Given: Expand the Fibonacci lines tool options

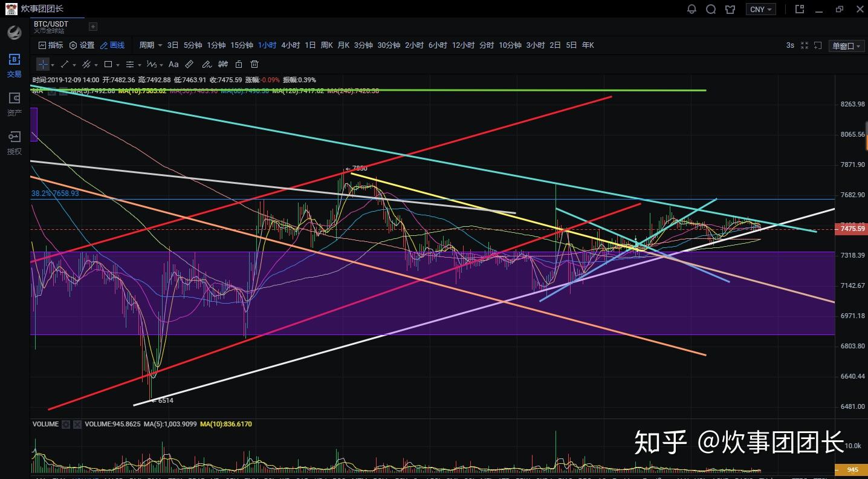Looking at the screenshot, I should point(140,65).
